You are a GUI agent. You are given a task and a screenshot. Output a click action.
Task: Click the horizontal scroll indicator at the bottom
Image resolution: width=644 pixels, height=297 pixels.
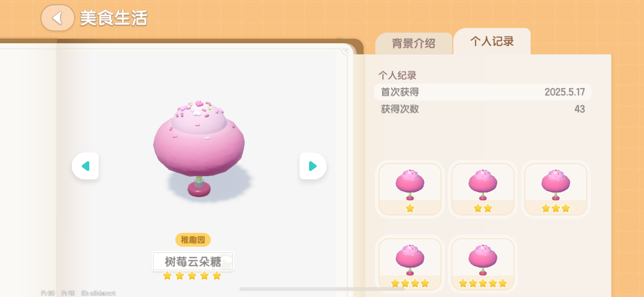[322, 289]
